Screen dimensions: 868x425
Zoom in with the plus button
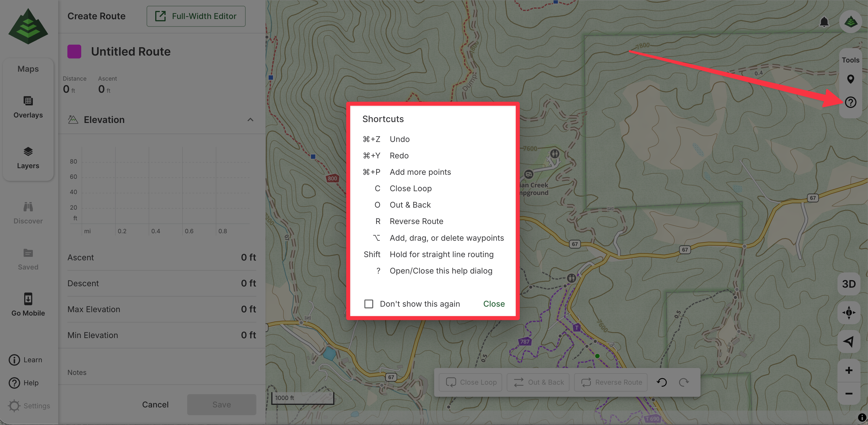[848, 371]
